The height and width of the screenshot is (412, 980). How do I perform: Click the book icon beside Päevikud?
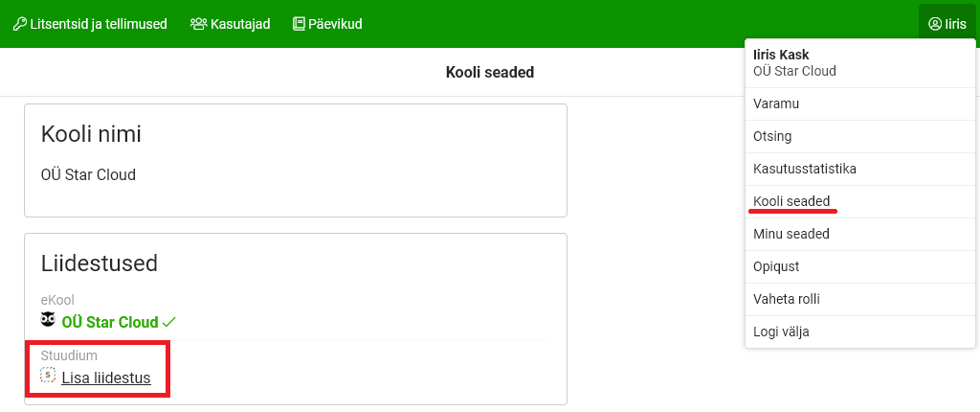(299, 24)
